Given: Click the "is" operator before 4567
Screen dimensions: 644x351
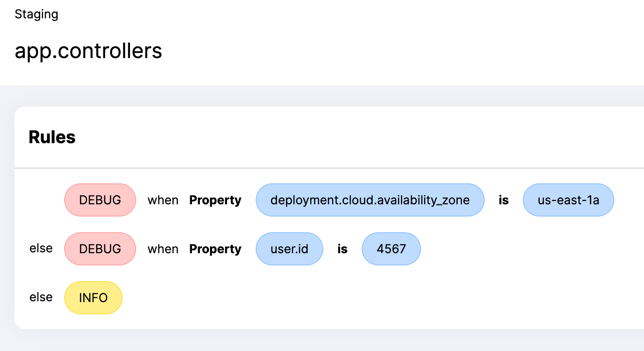Looking at the screenshot, I should coord(343,249).
